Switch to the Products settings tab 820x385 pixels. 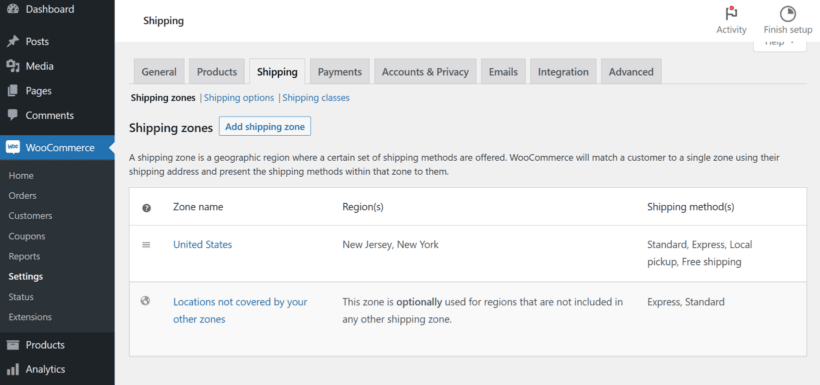(x=217, y=72)
